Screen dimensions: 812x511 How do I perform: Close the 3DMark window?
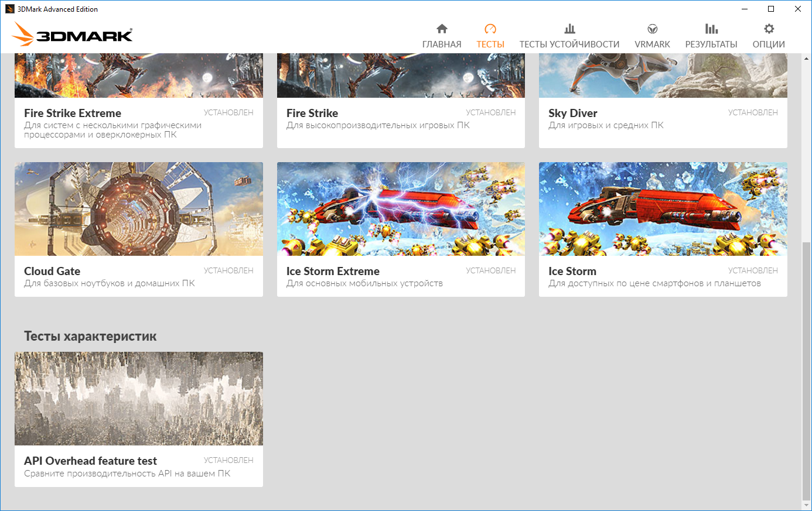798,9
